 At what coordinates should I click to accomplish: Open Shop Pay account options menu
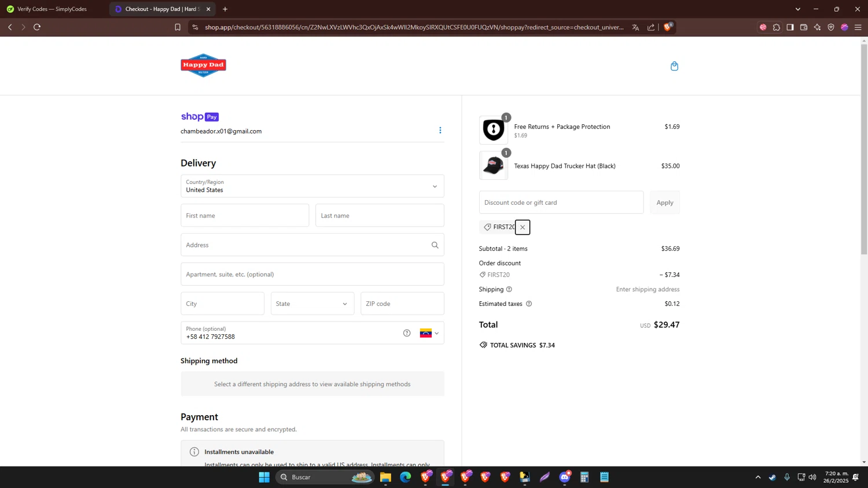(x=440, y=131)
